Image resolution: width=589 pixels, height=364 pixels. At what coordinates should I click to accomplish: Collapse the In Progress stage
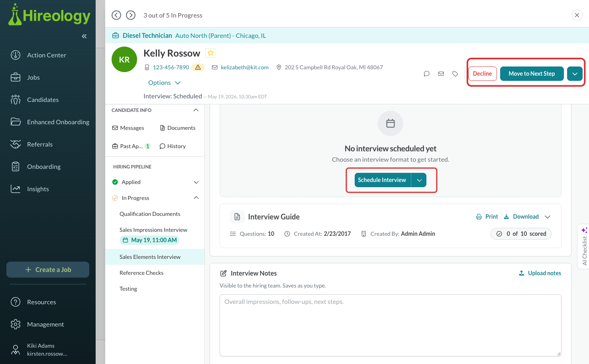click(x=196, y=198)
